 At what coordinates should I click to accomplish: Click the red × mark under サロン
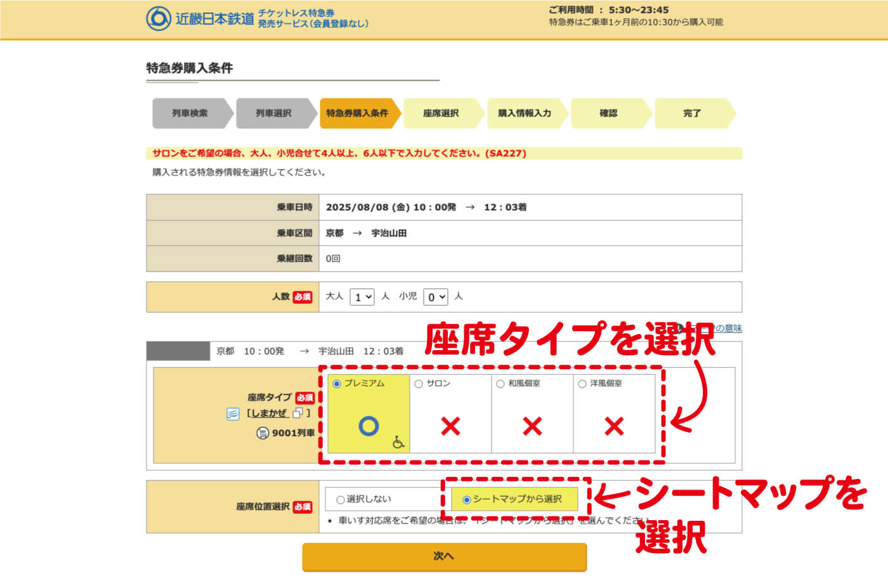pos(450,428)
